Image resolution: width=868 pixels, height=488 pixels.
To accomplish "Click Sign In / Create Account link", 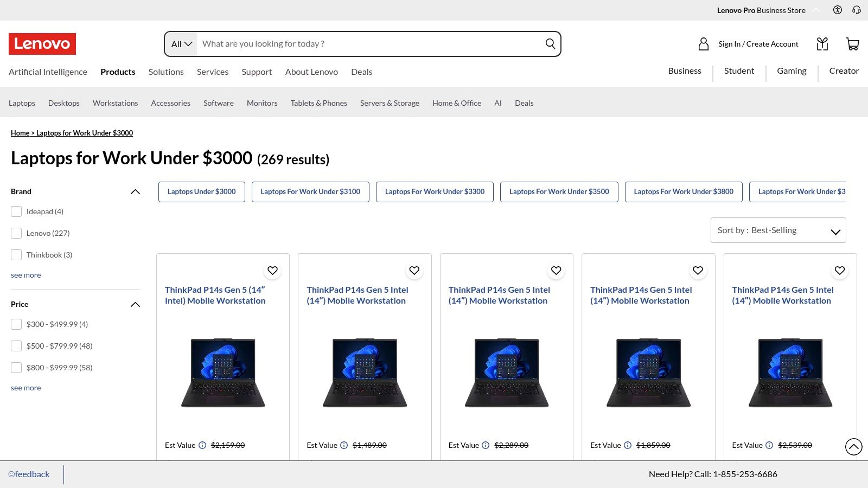I will pyautogui.click(x=758, y=44).
